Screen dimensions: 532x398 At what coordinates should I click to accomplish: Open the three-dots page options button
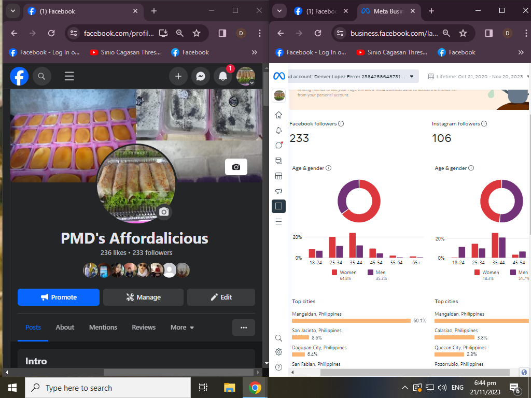[x=244, y=328]
